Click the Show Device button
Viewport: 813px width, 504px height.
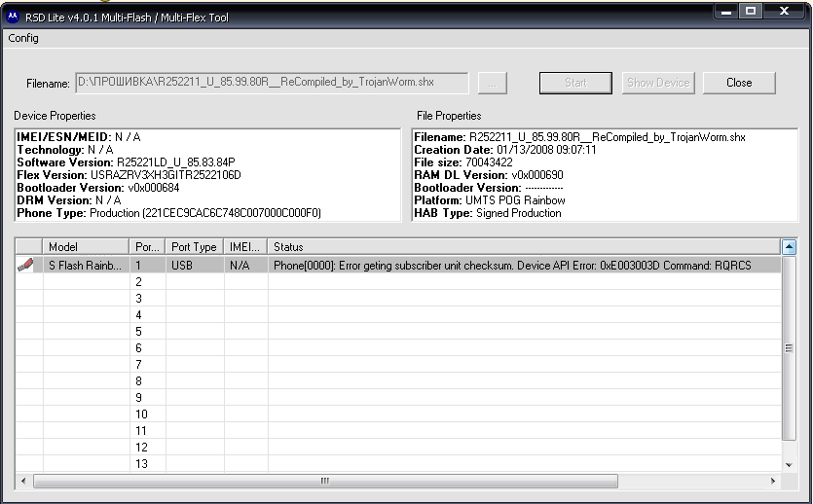[x=658, y=83]
